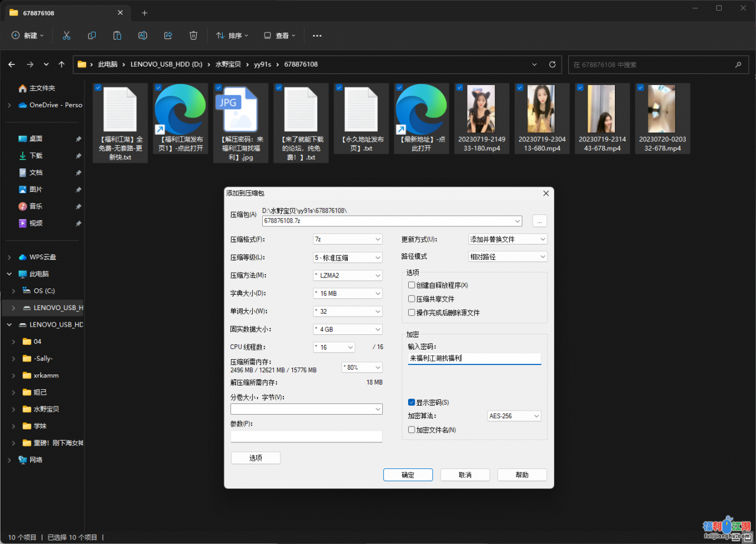Open 路径模式 相对路径 dropdown
The height and width of the screenshot is (544, 756).
point(507,257)
